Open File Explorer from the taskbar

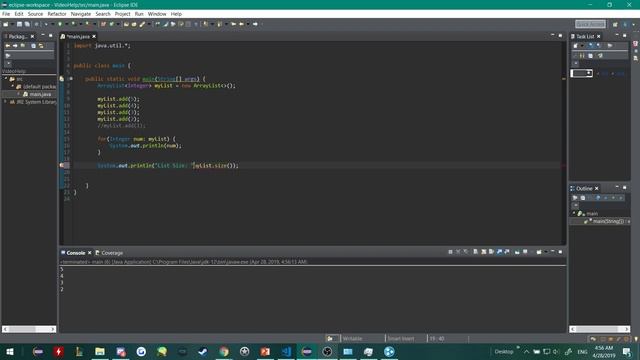[x=100, y=351]
